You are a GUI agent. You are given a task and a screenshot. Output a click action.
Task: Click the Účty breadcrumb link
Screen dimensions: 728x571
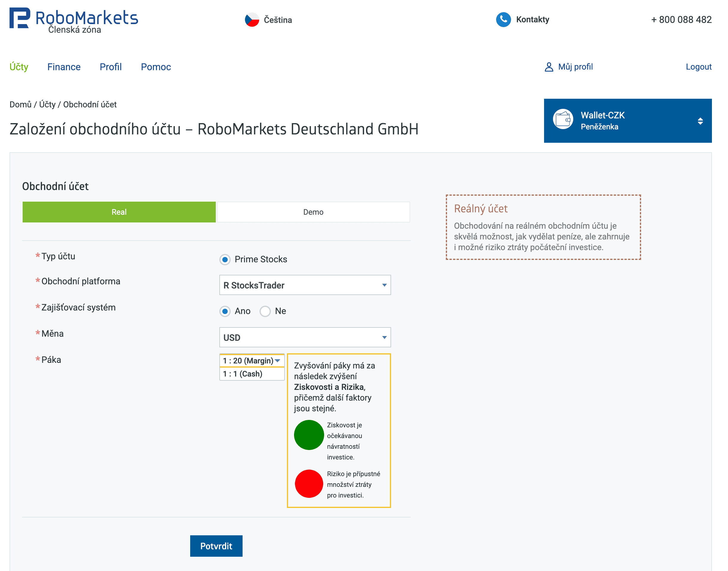tap(47, 105)
